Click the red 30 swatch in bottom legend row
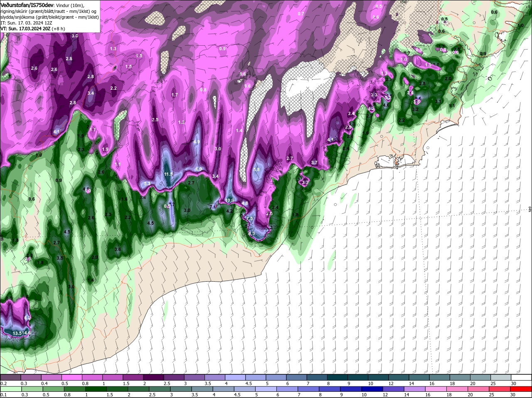 point(522,389)
